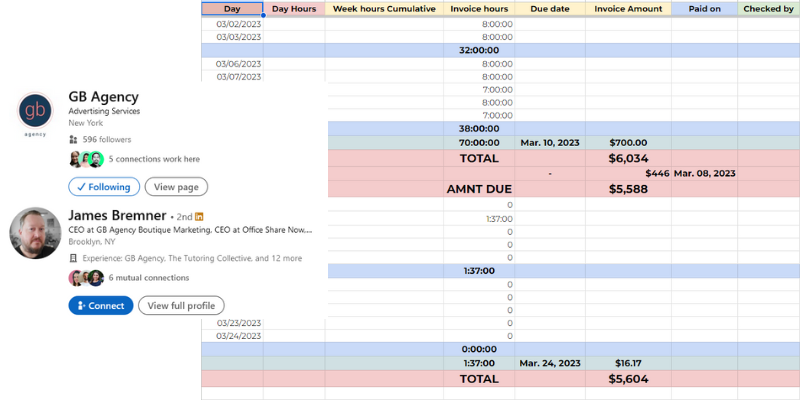Select the $5,604 total cell
800x400 pixels.
628,379
